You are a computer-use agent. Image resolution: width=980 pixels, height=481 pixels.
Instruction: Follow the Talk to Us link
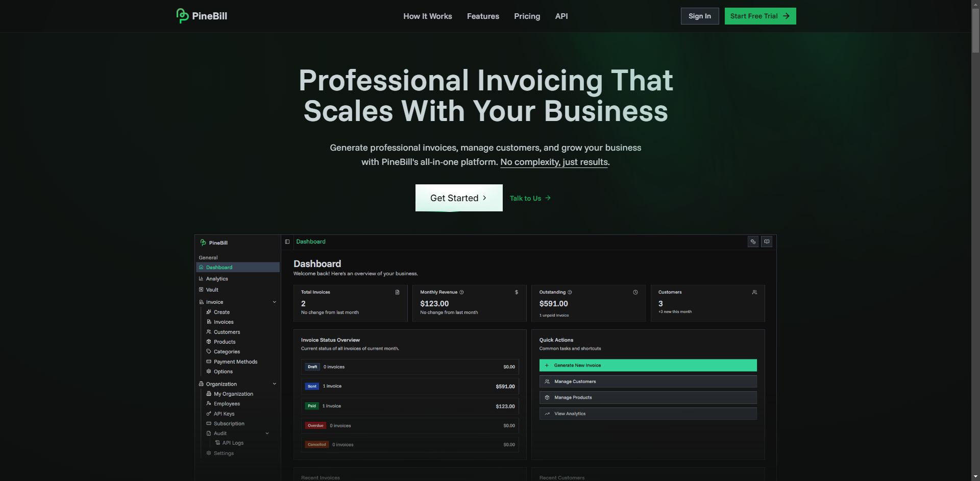[x=530, y=198]
